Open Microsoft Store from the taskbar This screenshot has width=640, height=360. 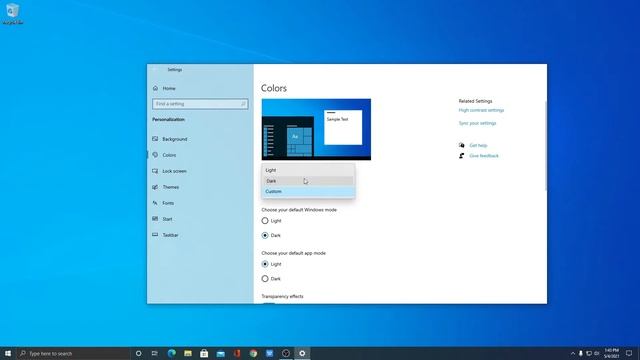204,353
